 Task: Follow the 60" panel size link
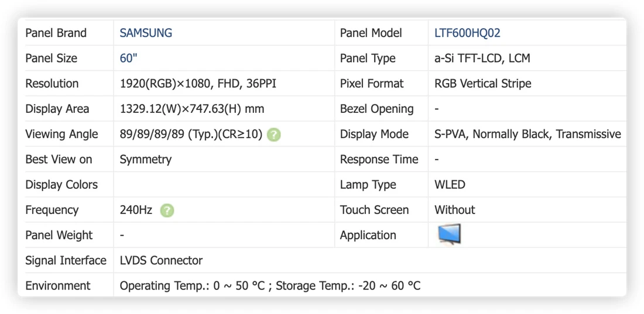(129, 58)
